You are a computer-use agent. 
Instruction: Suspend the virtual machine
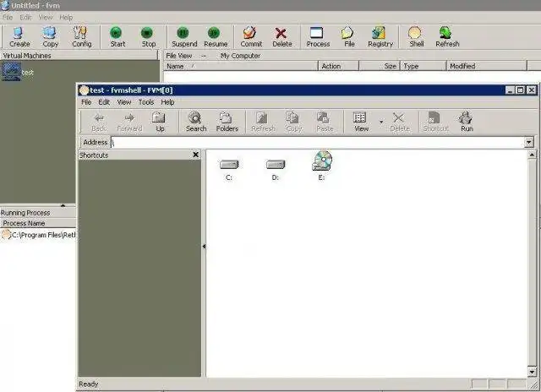(x=184, y=37)
